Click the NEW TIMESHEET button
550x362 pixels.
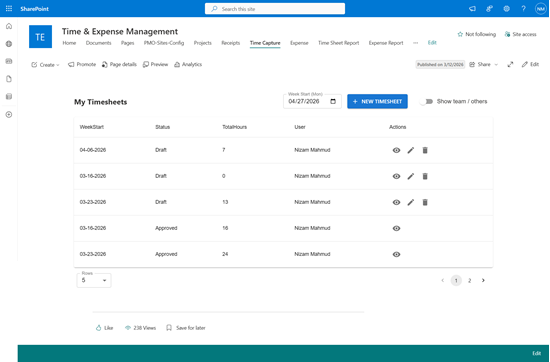coord(377,101)
